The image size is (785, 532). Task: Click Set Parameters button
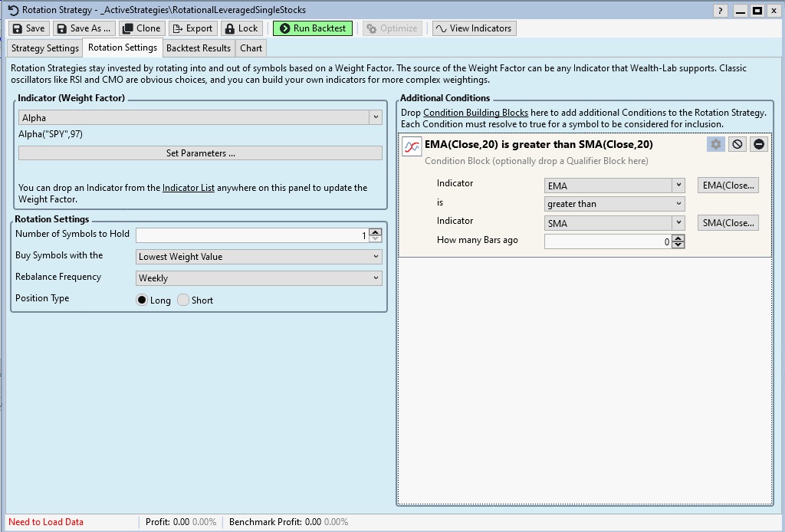(x=200, y=153)
